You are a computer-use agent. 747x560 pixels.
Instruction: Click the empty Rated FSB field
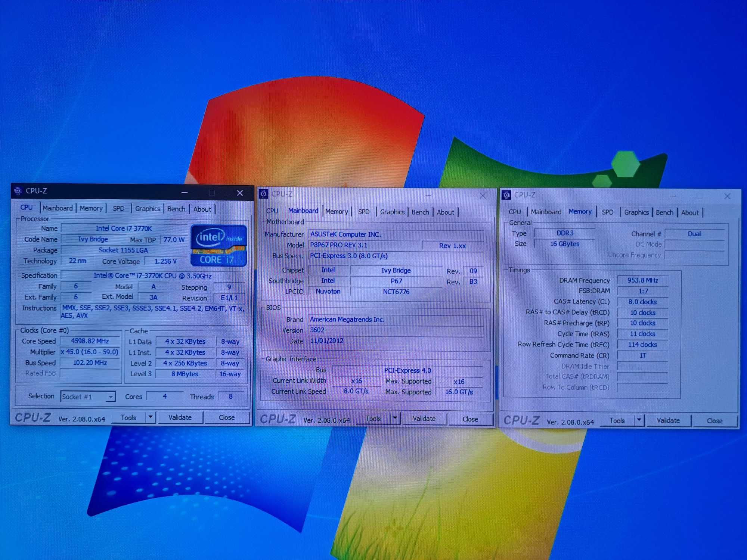90,373
